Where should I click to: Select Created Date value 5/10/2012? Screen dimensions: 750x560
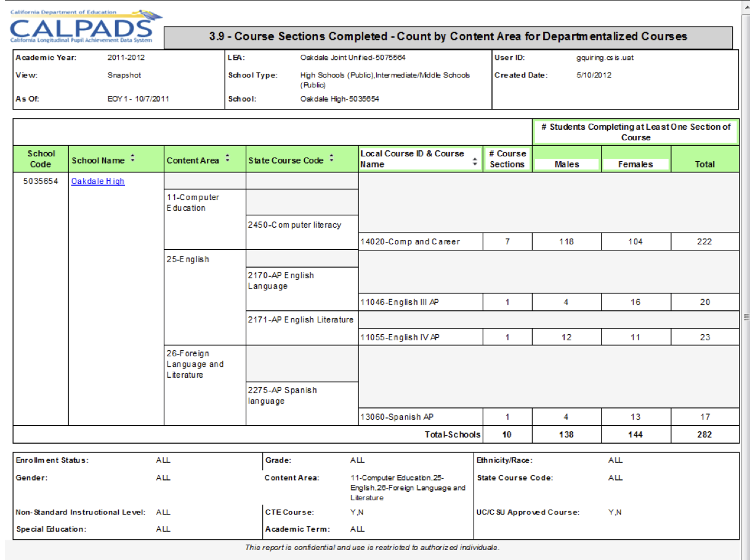pos(594,75)
